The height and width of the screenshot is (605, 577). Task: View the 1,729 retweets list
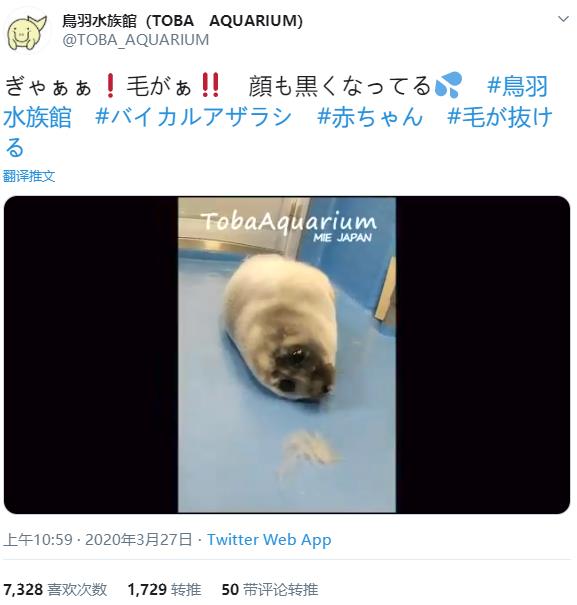tap(164, 589)
